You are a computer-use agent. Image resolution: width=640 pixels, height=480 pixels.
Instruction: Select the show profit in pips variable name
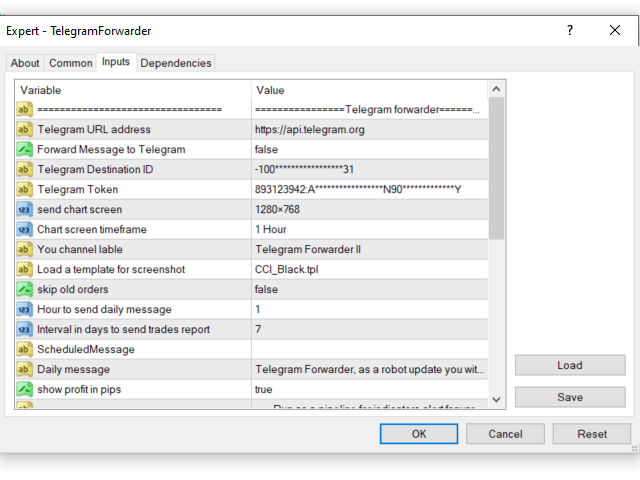(79, 390)
